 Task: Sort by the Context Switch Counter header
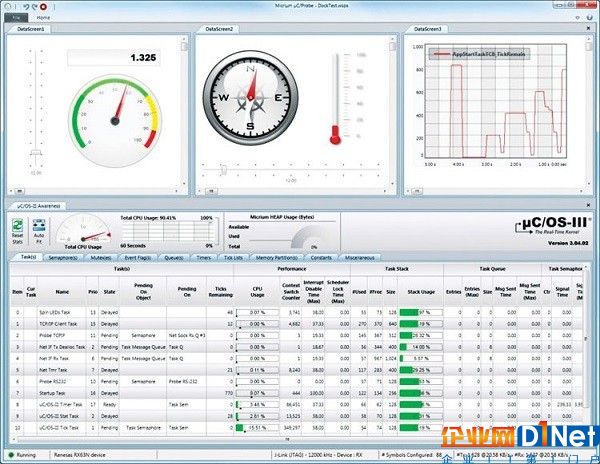coord(291,291)
